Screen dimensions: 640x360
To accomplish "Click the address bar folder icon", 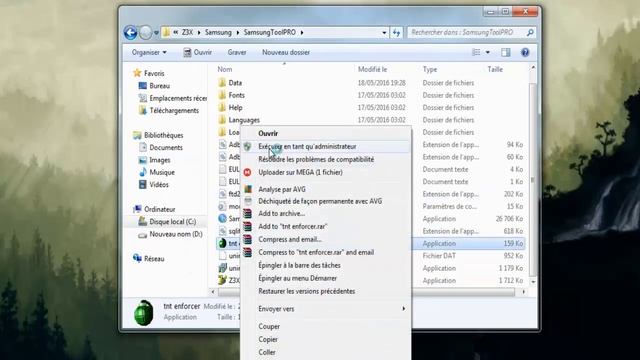I will 166,32.
